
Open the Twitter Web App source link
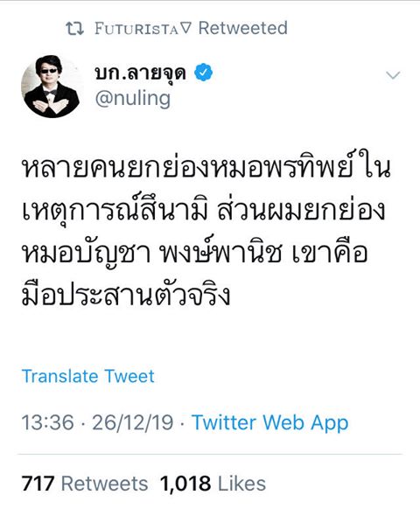tap(269, 423)
